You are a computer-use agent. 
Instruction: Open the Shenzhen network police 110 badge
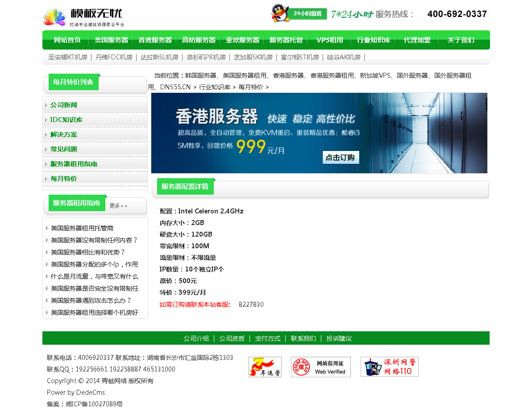coord(389,367)
